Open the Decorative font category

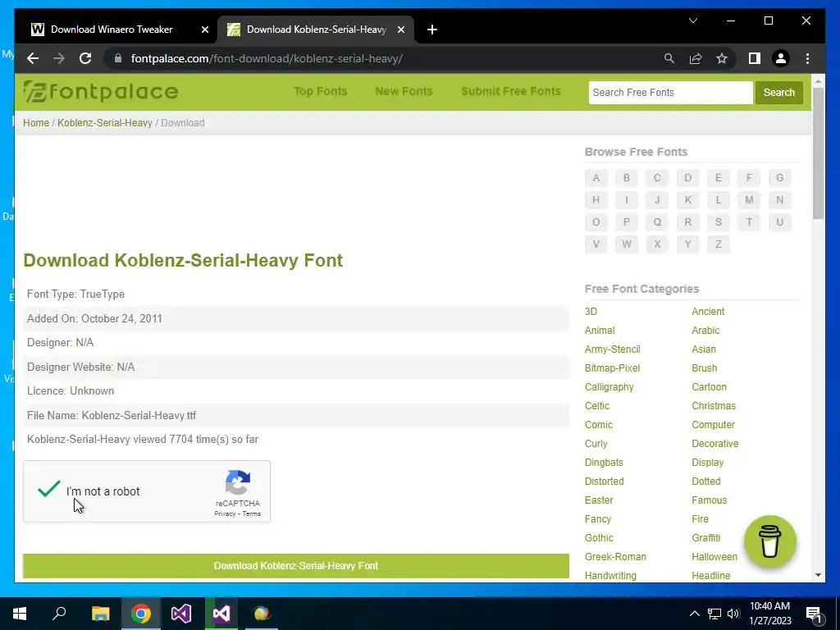pyautogui.click(x=715, y=444)
